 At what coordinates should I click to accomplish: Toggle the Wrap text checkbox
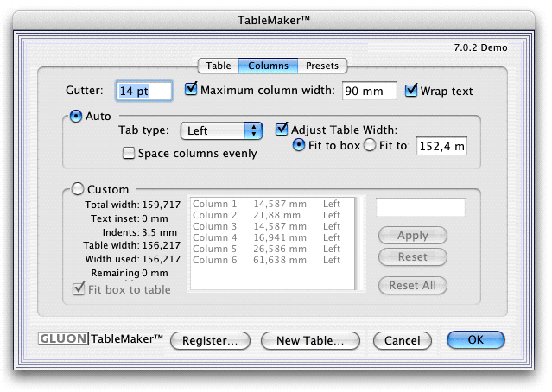[411, 90]
